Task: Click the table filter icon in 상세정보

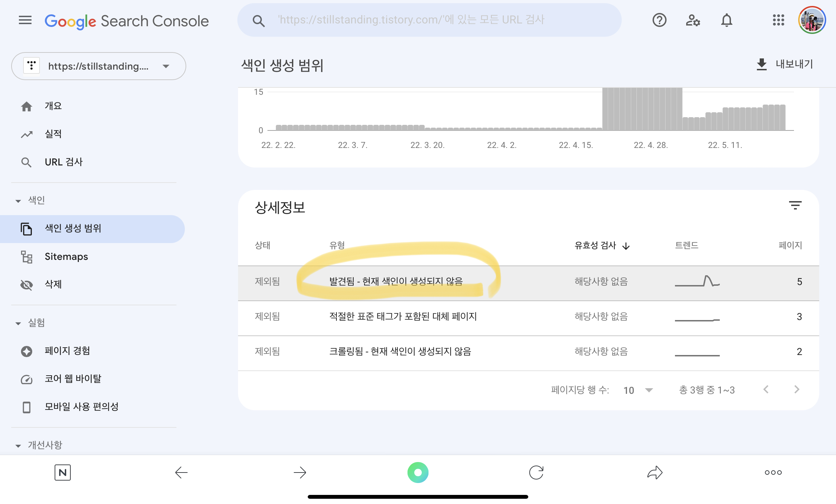Action: click(x=795, y=205)
